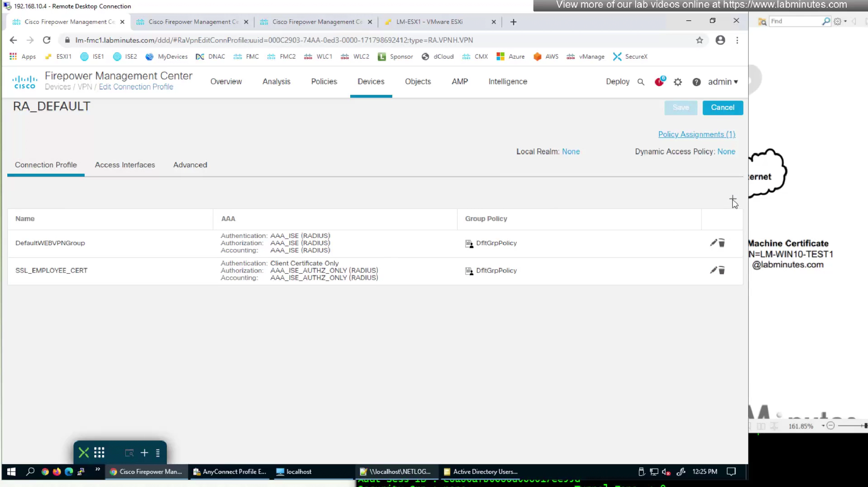Expand the admin user dropdown
The width and height of the screenshot is (868, 487).
(x=723, y=82)
